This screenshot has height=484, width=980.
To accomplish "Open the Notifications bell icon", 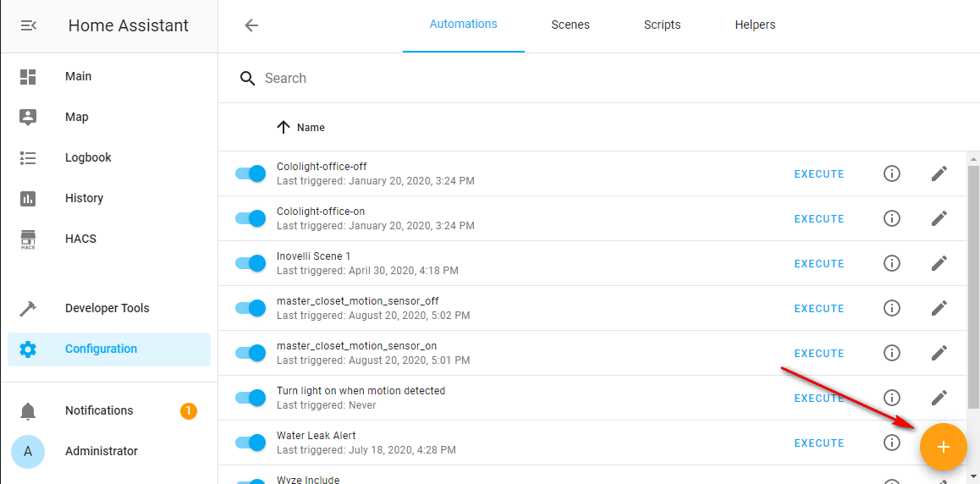I will 28,411.
